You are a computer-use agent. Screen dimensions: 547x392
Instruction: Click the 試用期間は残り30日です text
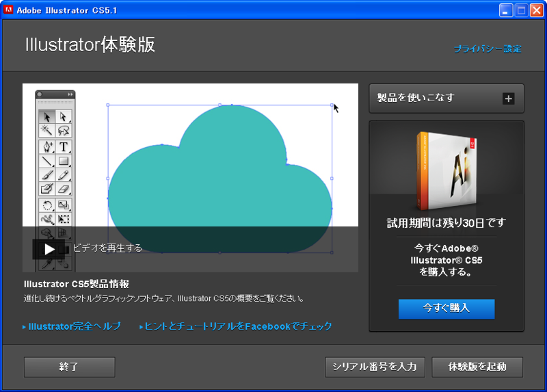446,223
